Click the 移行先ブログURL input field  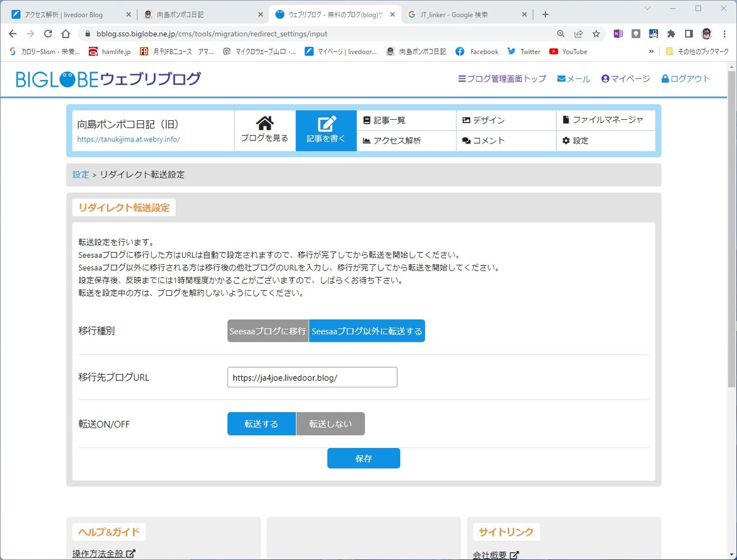[312, 378]
